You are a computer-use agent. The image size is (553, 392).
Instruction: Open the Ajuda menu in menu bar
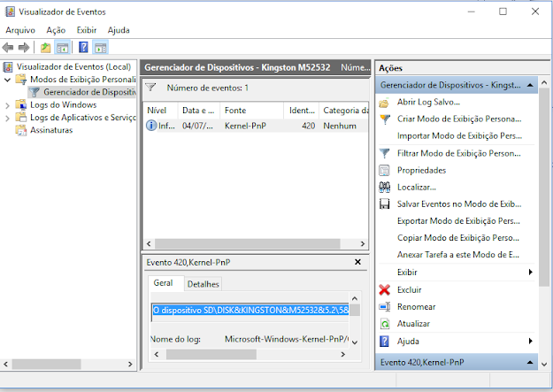(119, 30)
